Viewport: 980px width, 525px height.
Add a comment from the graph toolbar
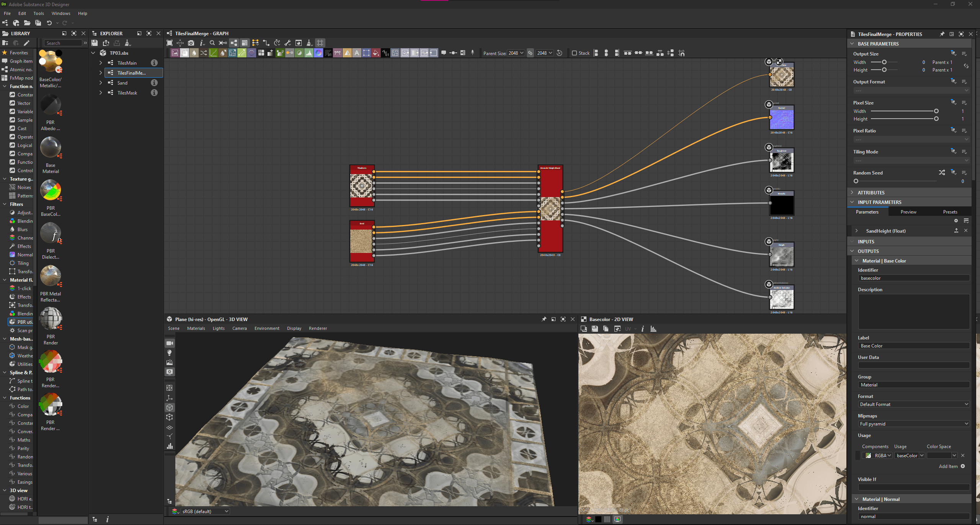[x=443, y=53]
